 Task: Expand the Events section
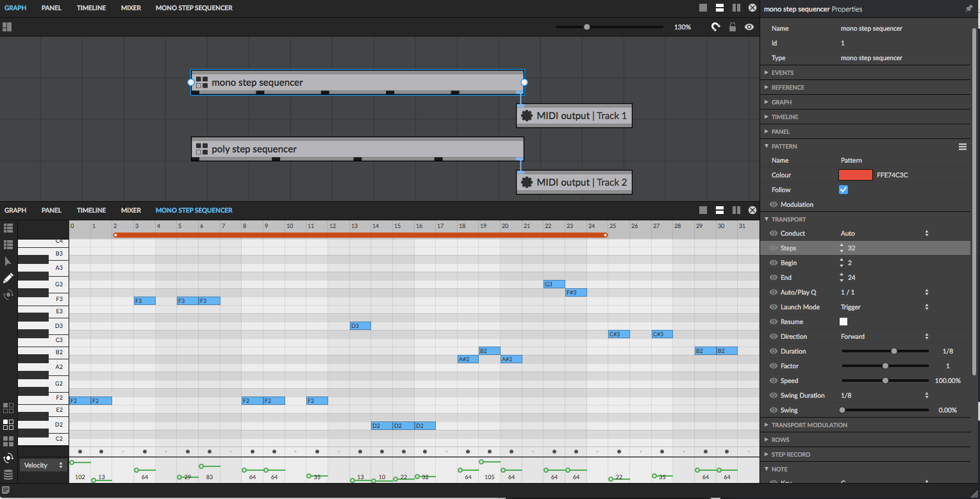[x=865, y=72]
